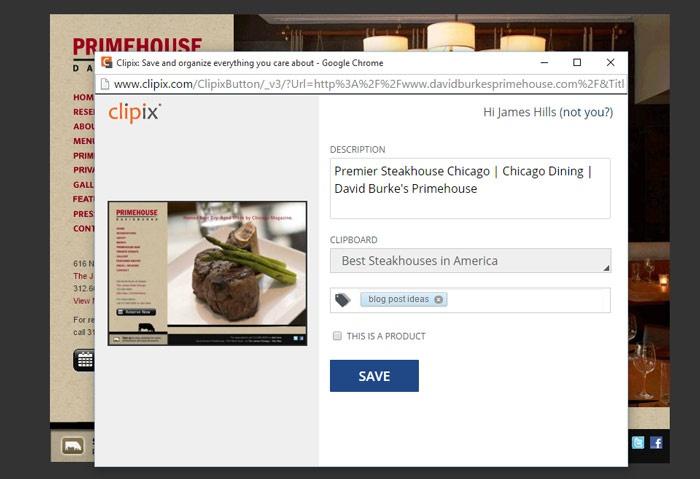Image resolution: width=700 pixels, height=479 pixels.
Task: Click the URL address bar
Action: click(368, 84)
